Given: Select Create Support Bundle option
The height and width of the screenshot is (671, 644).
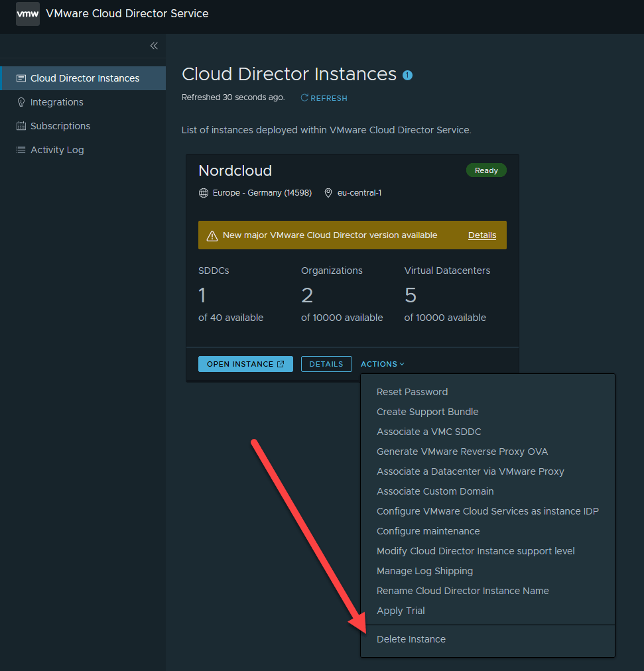Looking at the screenshot, I should pos(427,412).
